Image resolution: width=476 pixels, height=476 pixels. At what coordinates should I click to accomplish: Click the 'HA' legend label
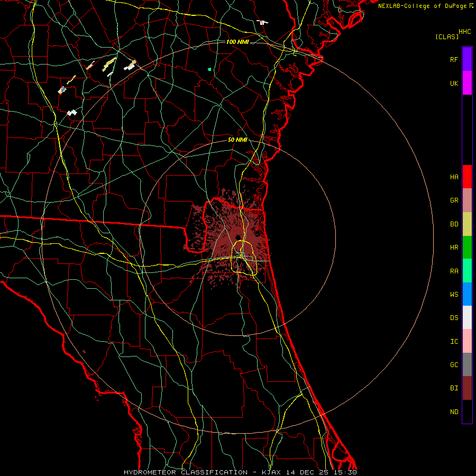point(454,177)
